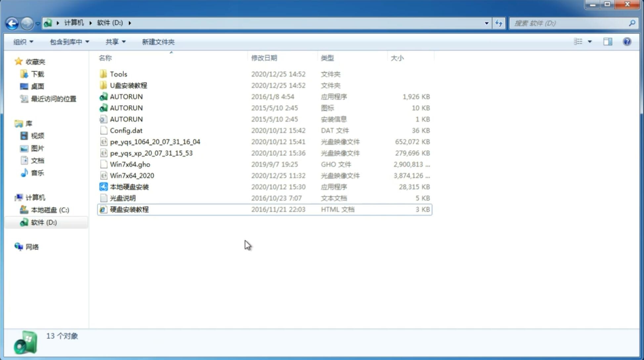Click 新建文件夹 button in toolbar
644x360 pixels.
pyautogui.click(x=158, y=42)
